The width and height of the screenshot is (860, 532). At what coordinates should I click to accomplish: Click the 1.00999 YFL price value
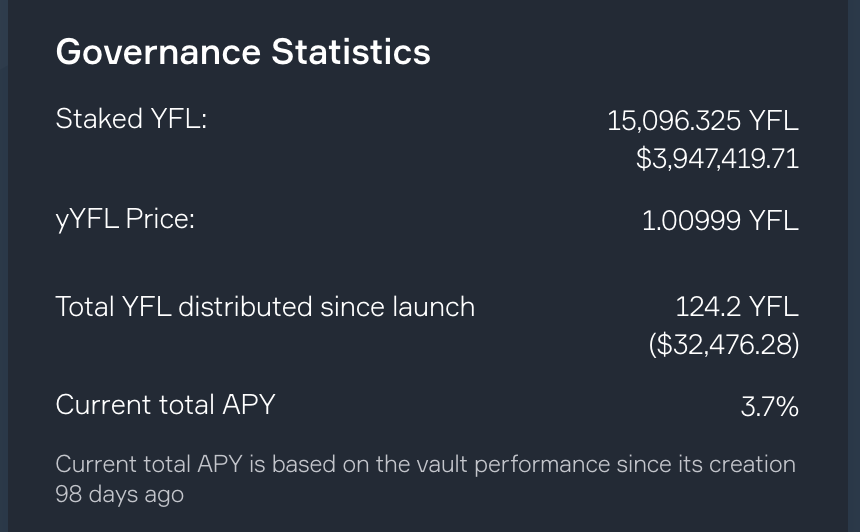(x=720, y=220)
